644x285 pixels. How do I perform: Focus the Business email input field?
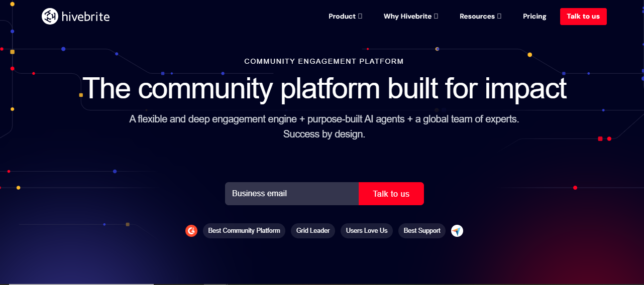click(x=292, y=194)
